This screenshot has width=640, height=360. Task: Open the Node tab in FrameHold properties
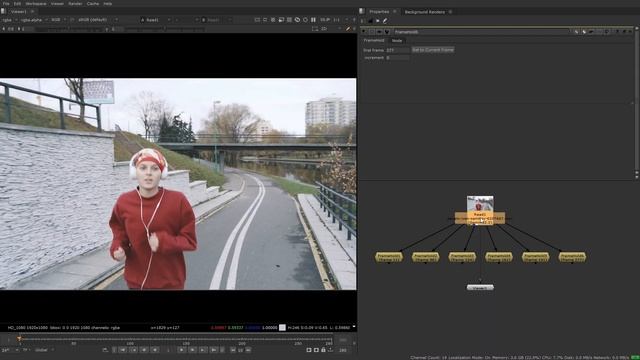pyautogui.click(x=397, y=40)
